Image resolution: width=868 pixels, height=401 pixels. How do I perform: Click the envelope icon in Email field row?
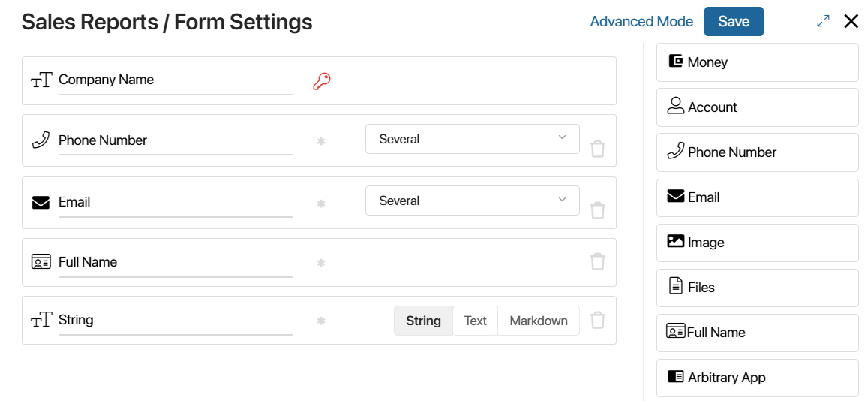[x=41, y=203]
